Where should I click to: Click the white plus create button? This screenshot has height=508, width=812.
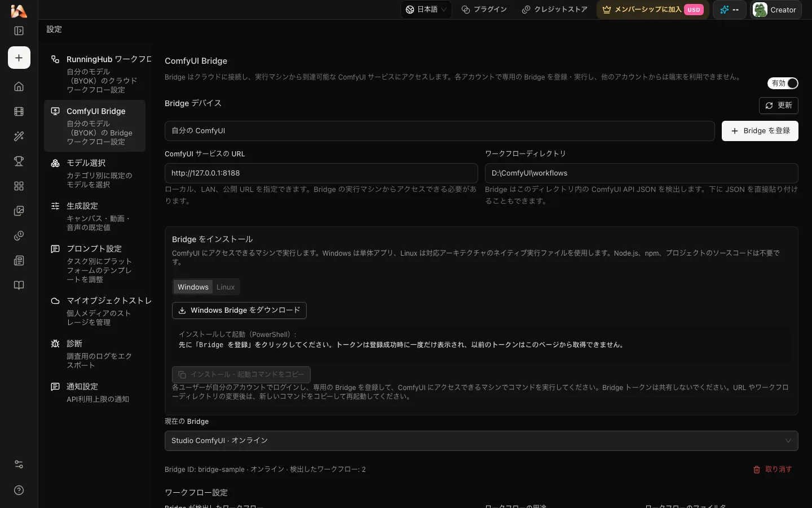click(x=19, y=58)
